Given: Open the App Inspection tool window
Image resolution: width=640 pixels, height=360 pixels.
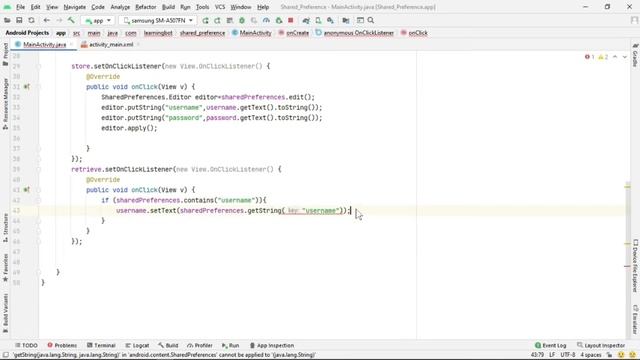Looking at the screenshot, I should point(272,345).
